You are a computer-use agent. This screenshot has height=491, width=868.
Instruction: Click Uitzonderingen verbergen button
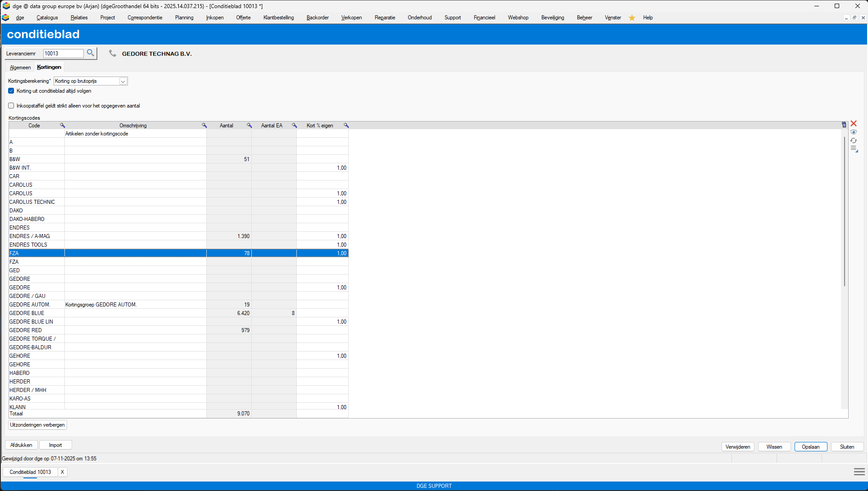(x=38, y=425)
